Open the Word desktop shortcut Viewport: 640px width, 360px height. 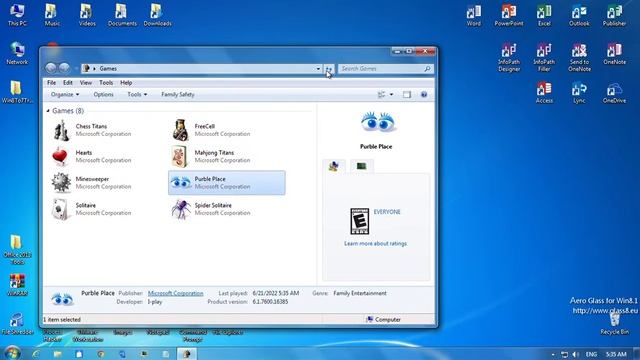point(474,16)
